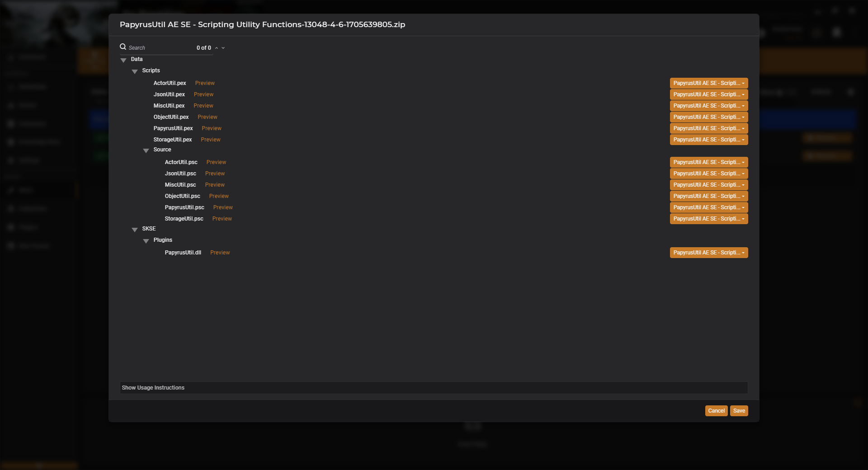Screen dimensions: 868x470
Task: Collapse the Scripts folder triangle
Action: (135, 71)
